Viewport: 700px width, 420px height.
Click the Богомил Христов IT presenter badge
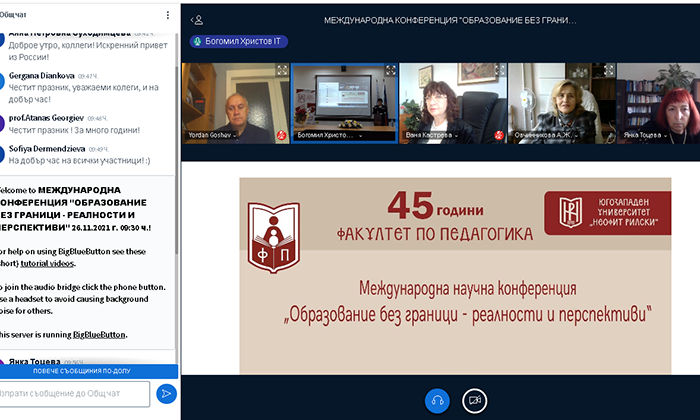[239, 42]
